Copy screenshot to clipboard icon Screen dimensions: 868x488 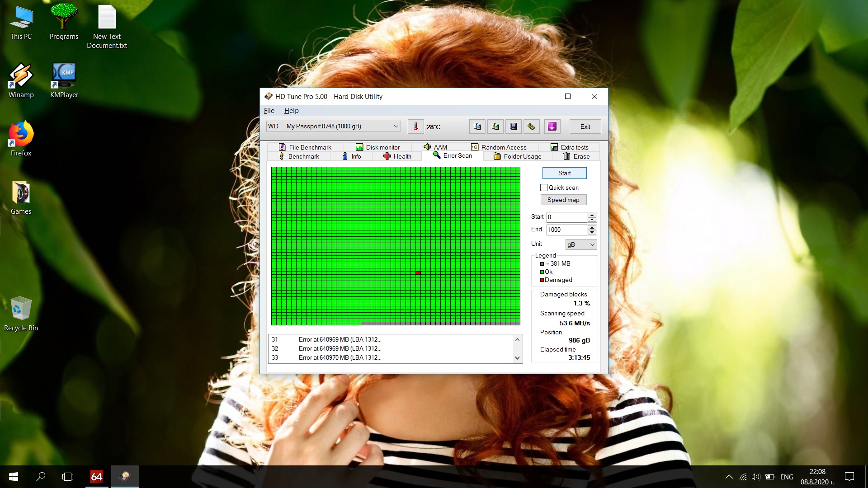[x=495, y=127]
